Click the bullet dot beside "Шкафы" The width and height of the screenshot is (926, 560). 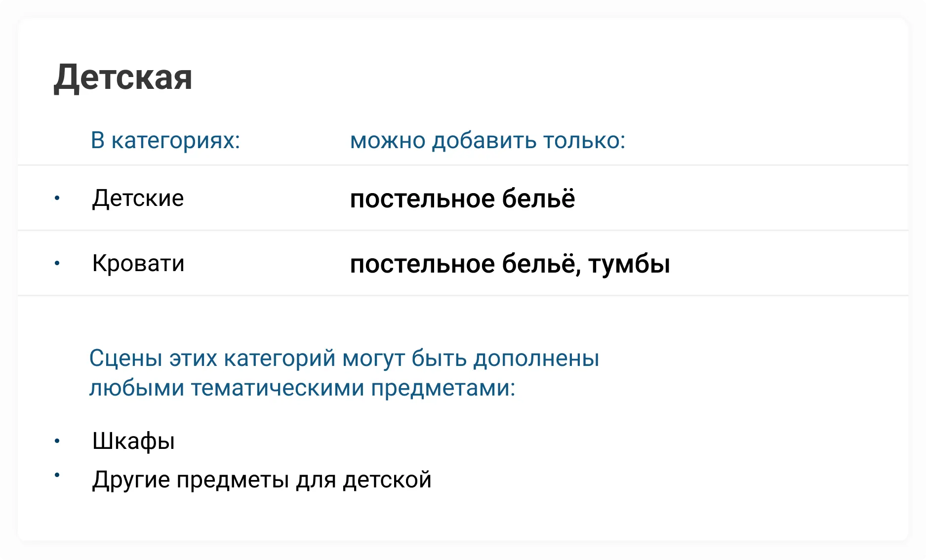pos(57,441)
